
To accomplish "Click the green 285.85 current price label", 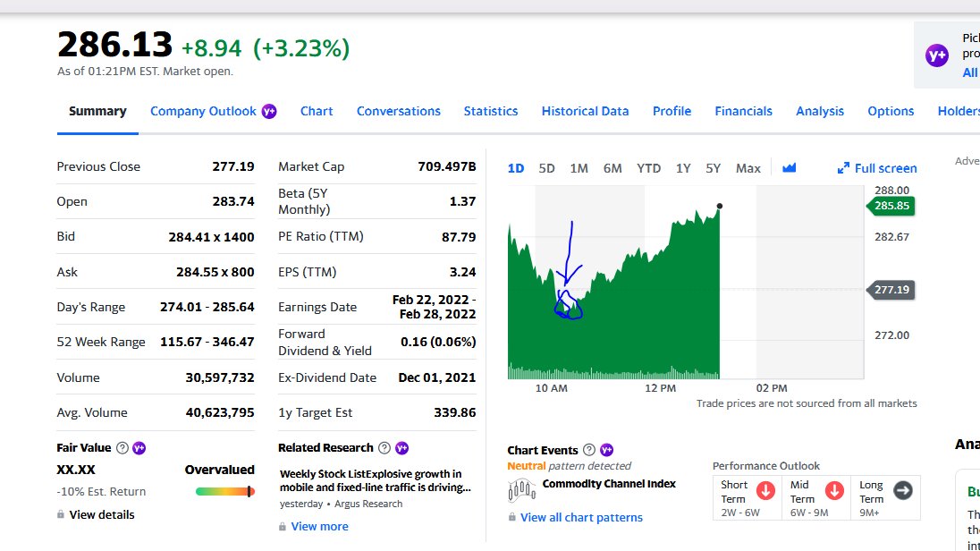I will pyautogui.click(x=891, y=206).
